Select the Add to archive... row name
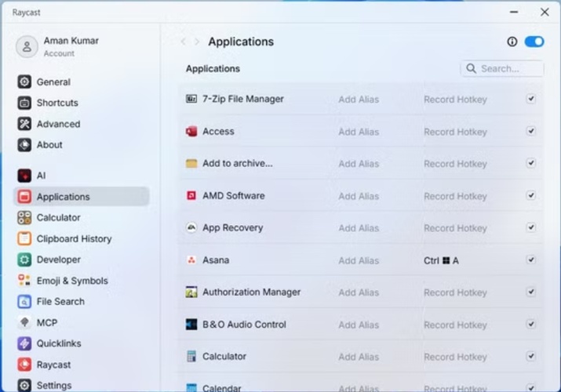Screen dimensions: 561x392 (x=238, y=163)
